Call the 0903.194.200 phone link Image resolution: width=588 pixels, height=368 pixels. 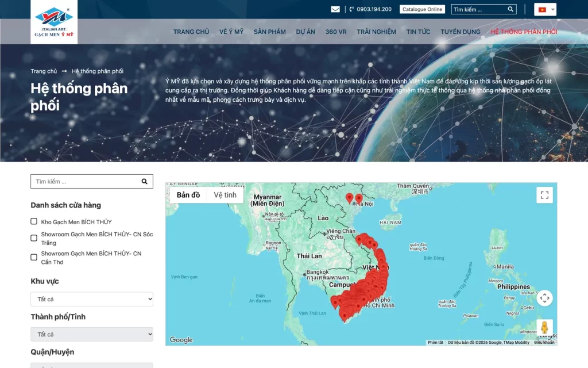(x=374, y=9)
